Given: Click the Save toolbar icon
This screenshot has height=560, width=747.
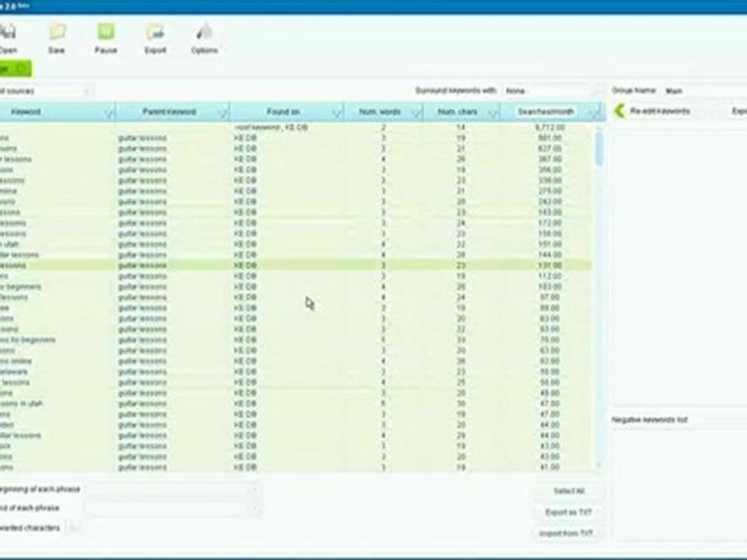Looking at the screenshot, I should [x=57, y=32].
